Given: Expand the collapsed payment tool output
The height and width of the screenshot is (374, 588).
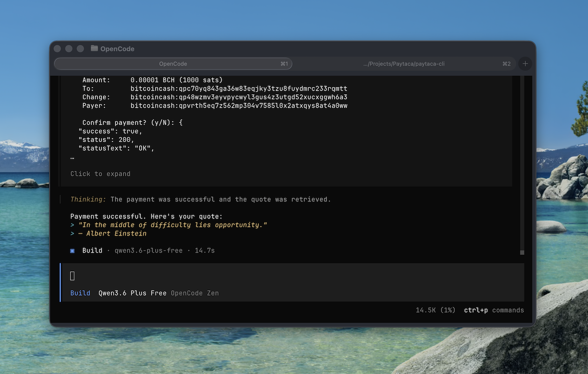Looking at the screenshot, I should [100, 173].
